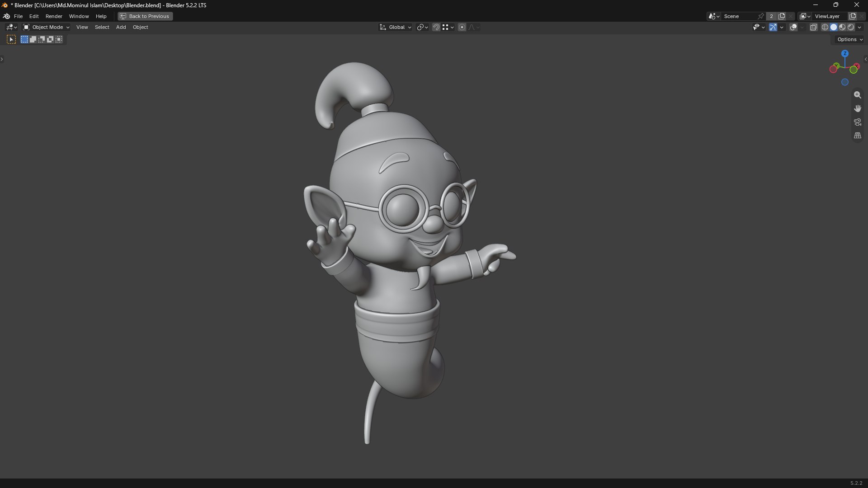Open the Window menu
Image resolution: width=868 pixels, height=488 pixels.
(x=79, y=16)
